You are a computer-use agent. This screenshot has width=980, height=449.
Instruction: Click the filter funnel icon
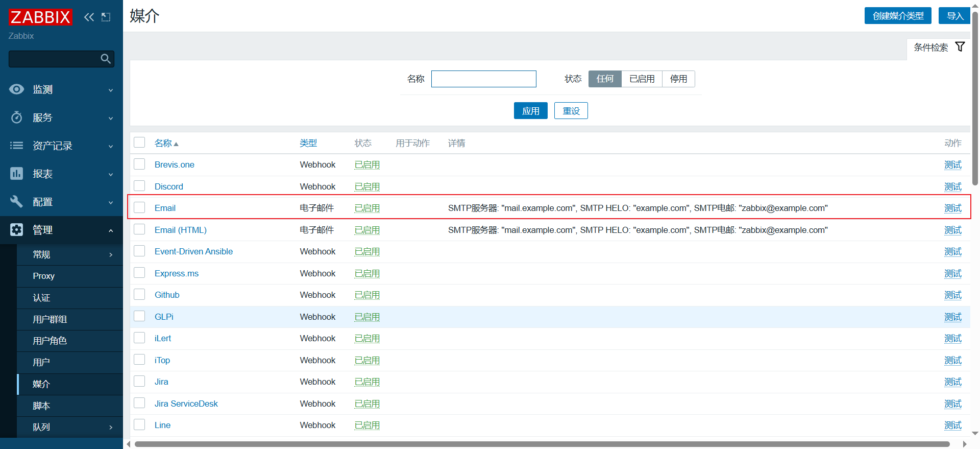click(960, 47)
